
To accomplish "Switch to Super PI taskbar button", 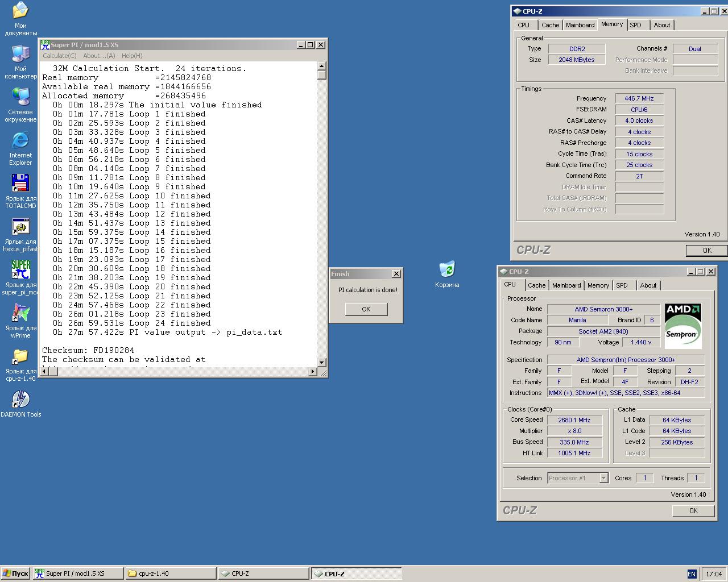I will click(x=78, y=573).
